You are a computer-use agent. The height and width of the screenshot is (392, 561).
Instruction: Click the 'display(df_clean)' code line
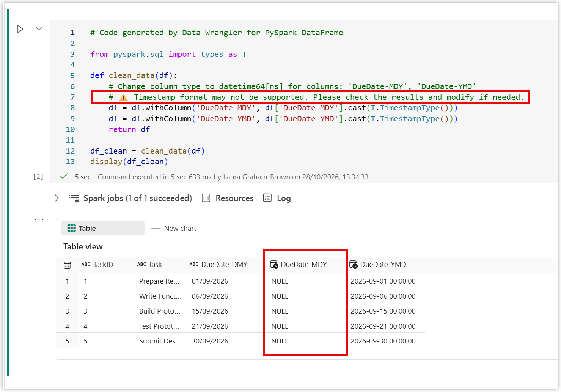[129, 162]
